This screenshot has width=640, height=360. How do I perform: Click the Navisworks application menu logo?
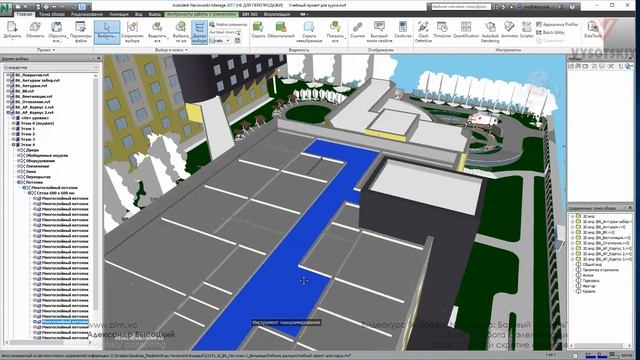pyautogui.click(x=6, y=9)
